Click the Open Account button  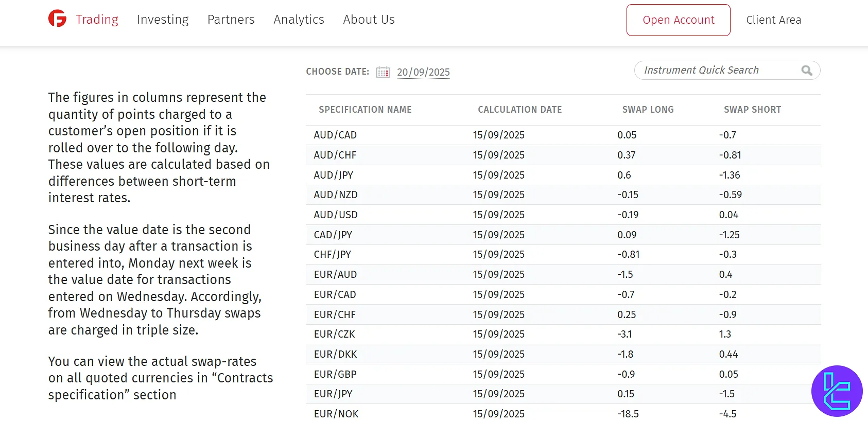tap(678, 20)
